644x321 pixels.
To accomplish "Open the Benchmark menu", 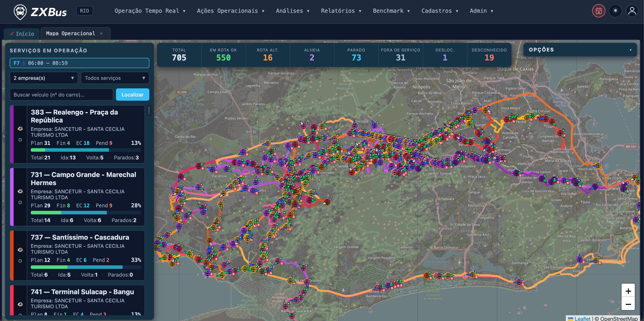I will 391,11.
